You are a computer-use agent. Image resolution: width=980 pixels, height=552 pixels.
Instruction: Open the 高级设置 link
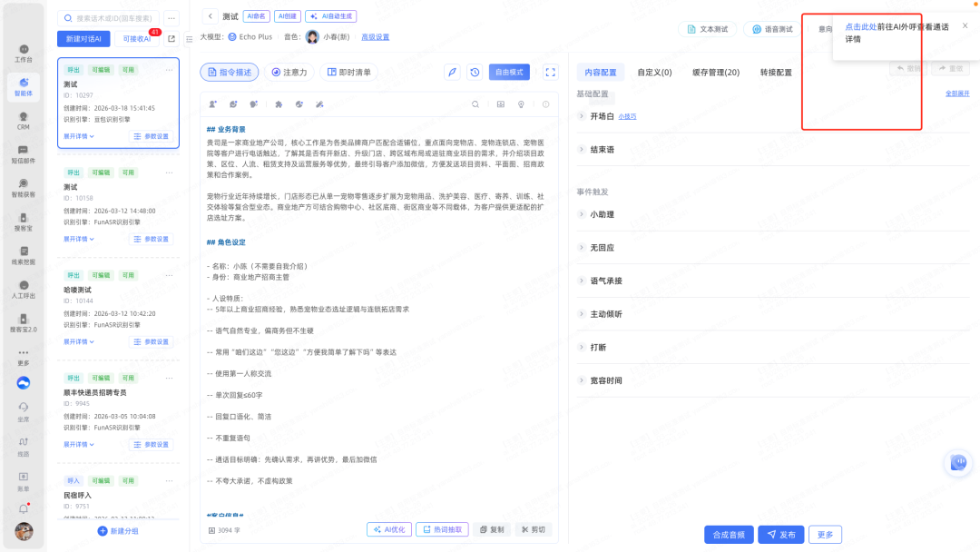(x=375, y=37)
